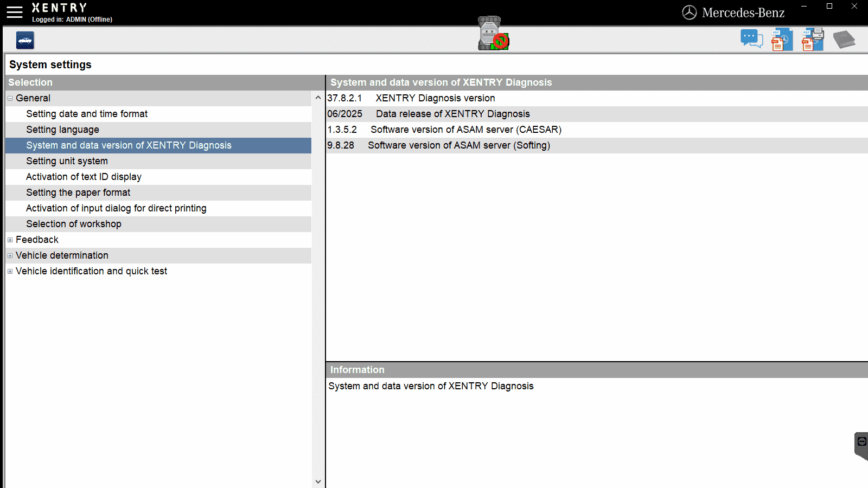
Task: Click the vehicle selection car icon
Action: pyautogui.click(x=25, y=40)
